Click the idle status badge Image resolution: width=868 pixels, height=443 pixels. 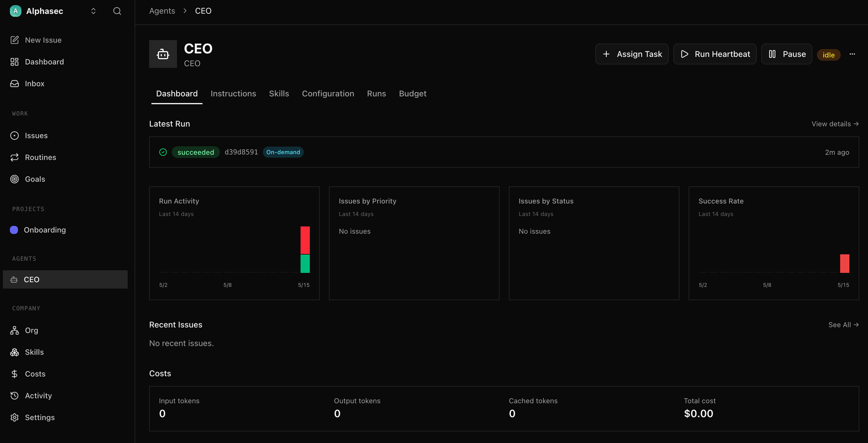point(829,55)
